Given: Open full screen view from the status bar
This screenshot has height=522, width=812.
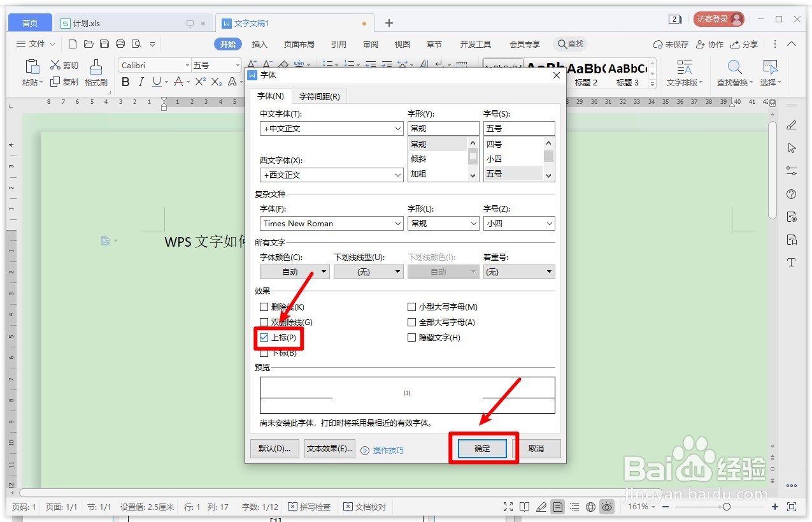Looking at the screenshot, I should coord(508,507).
